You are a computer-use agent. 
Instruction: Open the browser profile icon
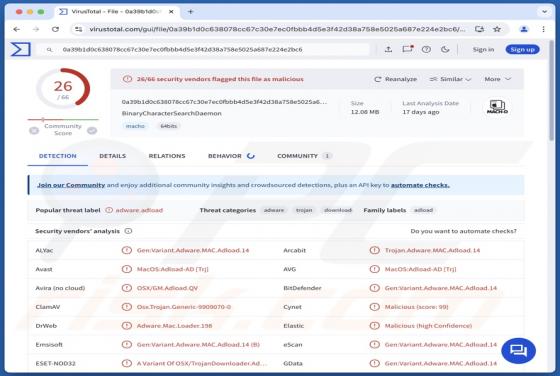coord(524,29)
